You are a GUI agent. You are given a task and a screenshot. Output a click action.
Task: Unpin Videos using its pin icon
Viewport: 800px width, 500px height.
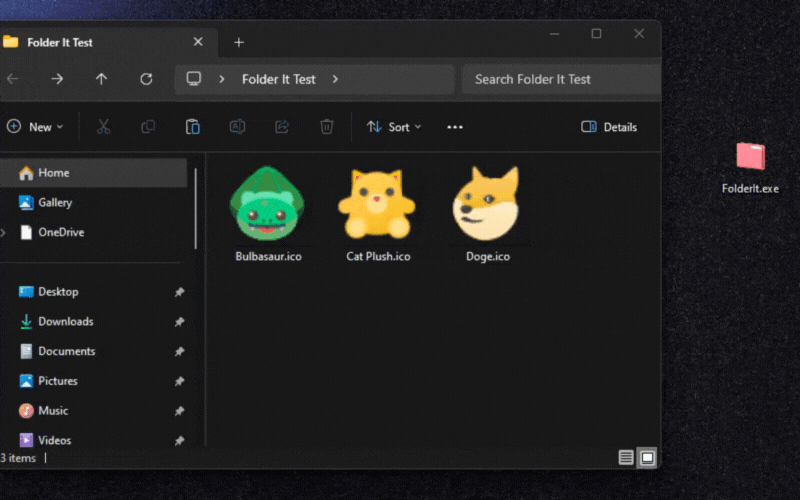click(179, 440)
